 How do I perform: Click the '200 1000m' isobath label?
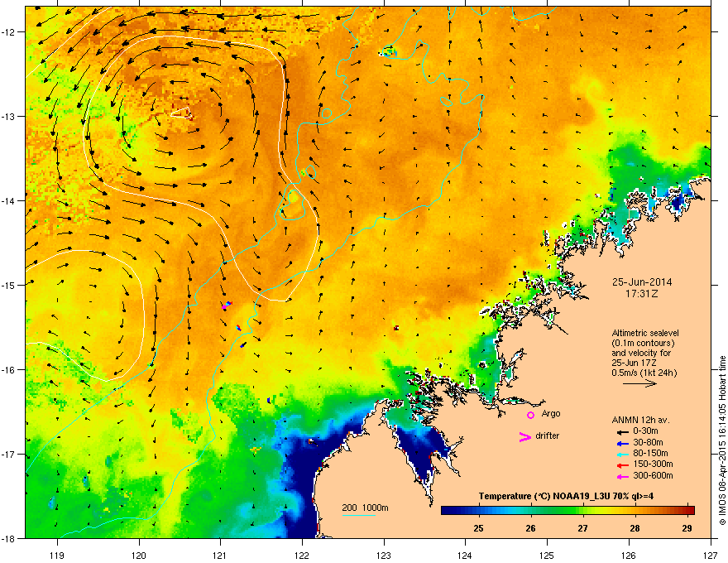365,508
